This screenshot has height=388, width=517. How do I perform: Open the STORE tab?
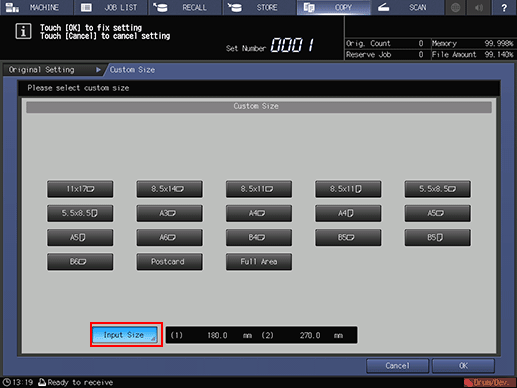tap(259, 7)
